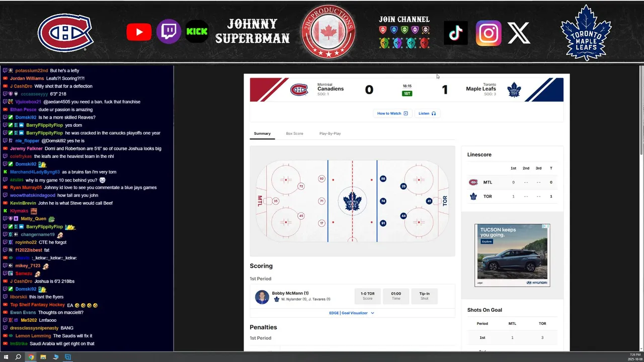The width and height of the screenshot is (644, 362).
Task: Switch to the Summary tab
Action: 262,134
